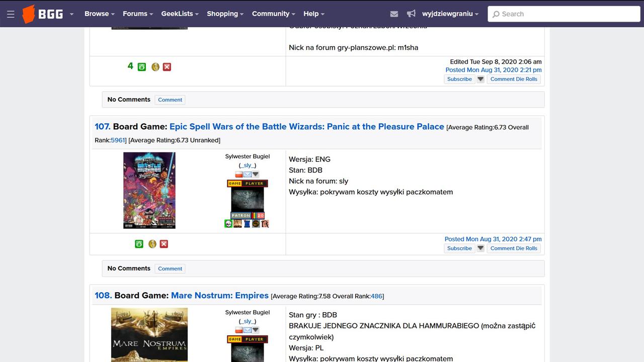Open Epic Spell Wars Panic at Pleasure Palace
644x362 pixels.
click(x=307, y=127)
